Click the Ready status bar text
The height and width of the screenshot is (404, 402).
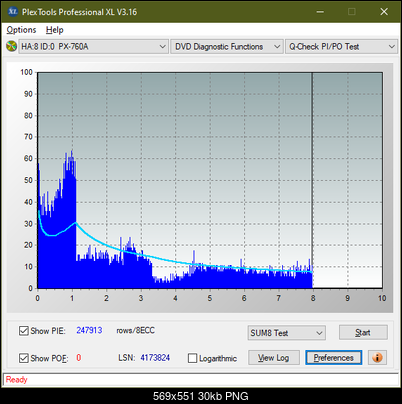(16, 380)
